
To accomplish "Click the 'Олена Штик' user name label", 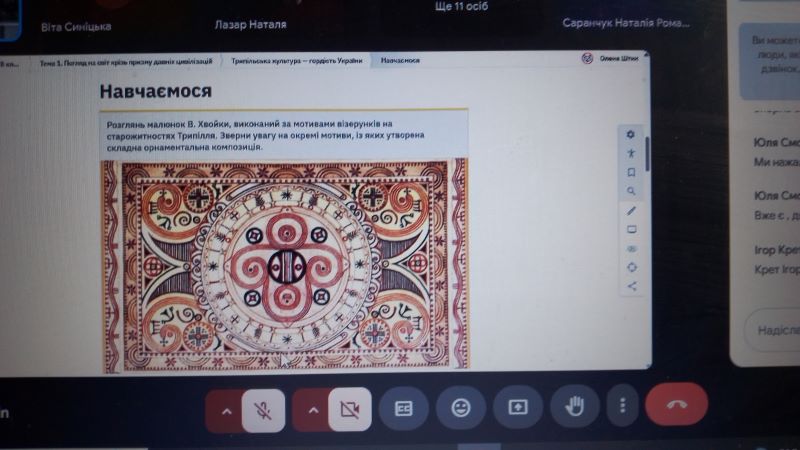I will (619, 58).
